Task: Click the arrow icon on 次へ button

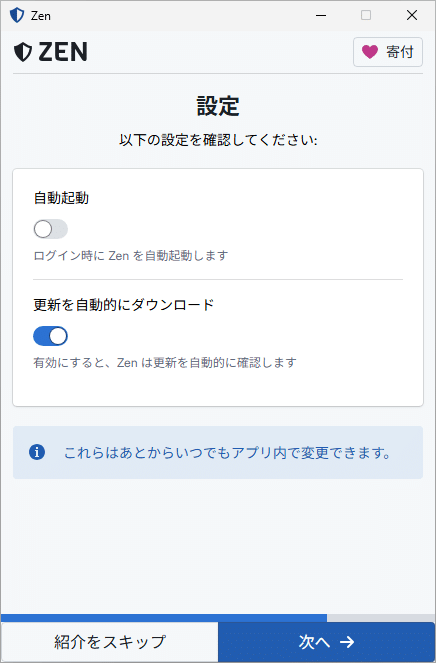Action: click(347, 642)
